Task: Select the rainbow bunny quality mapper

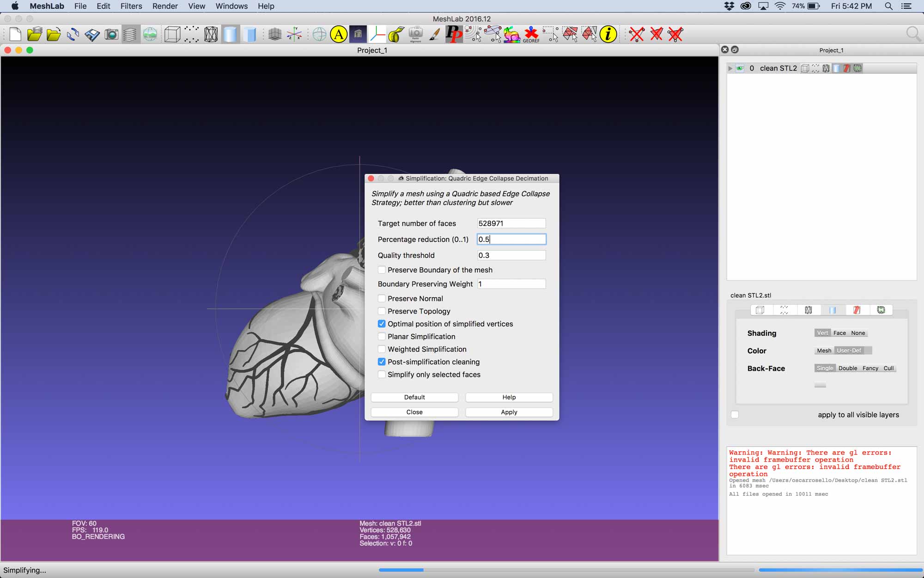Action: point(511,34)
